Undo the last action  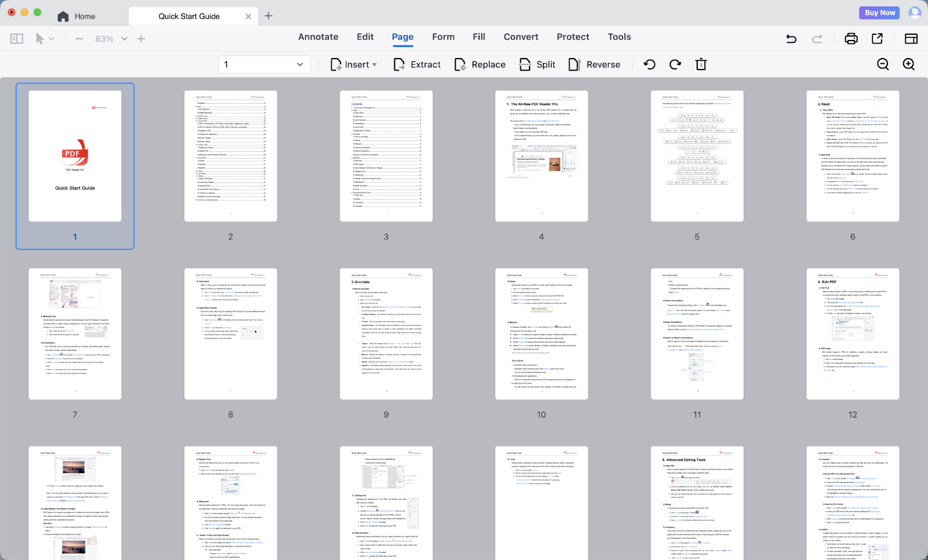click(791, 39)
